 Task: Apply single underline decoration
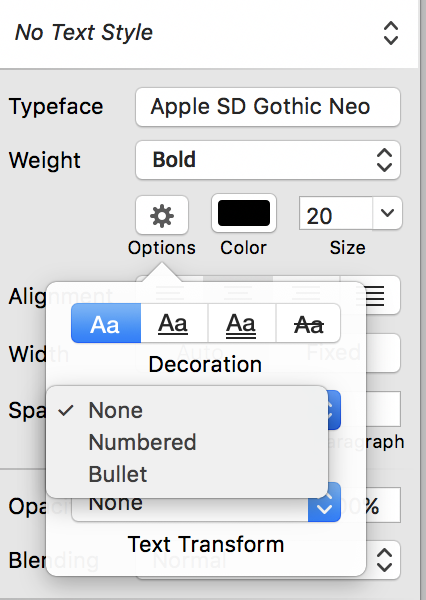(x=174, y=323)
